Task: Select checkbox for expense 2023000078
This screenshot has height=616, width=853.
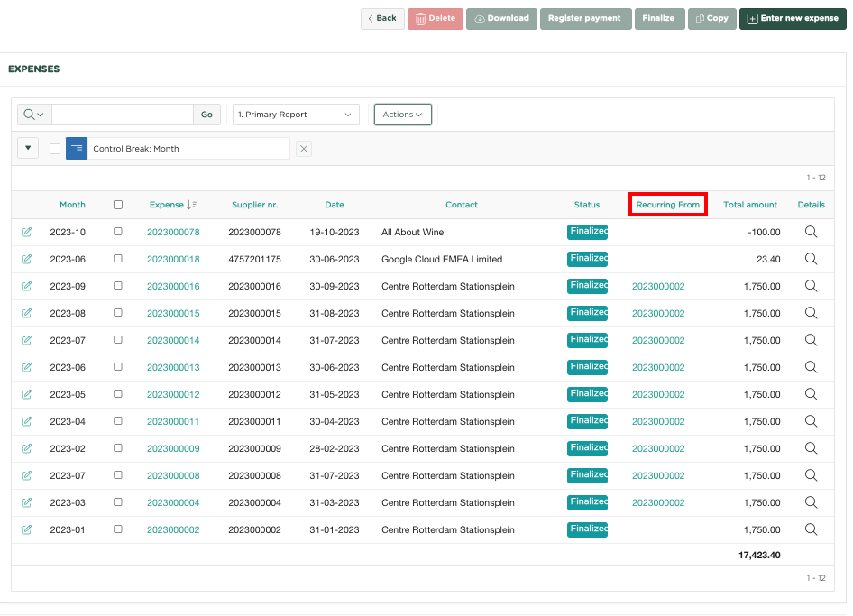Action: click(118, 231)
